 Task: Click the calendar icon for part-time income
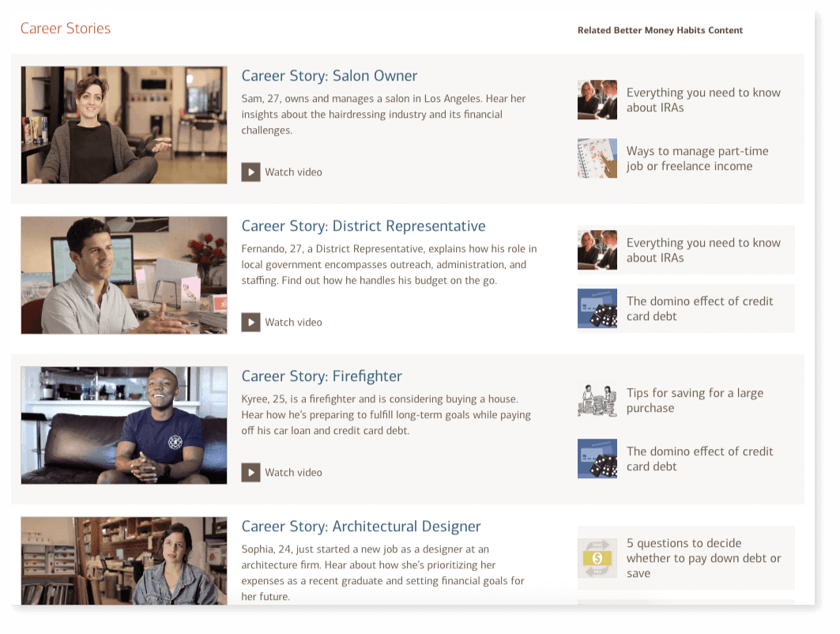click(x=597, y=158)
